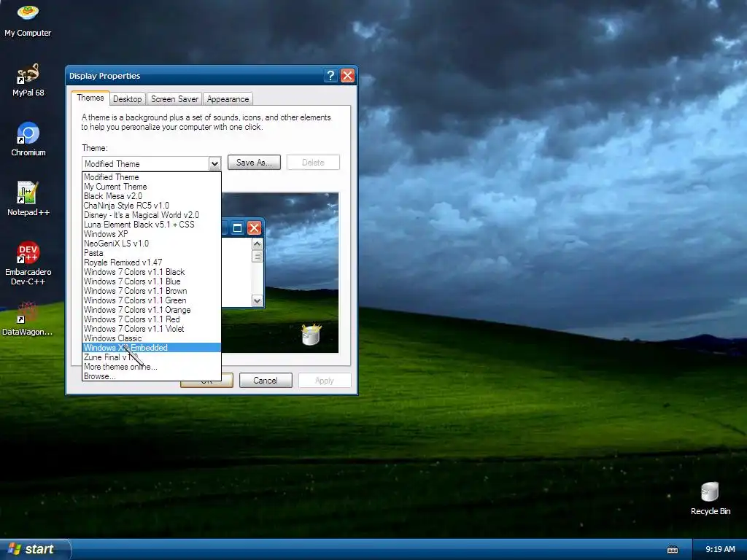Click the disabled Apply button
Viewport: 747px width, 560px height.
point(325,381)
